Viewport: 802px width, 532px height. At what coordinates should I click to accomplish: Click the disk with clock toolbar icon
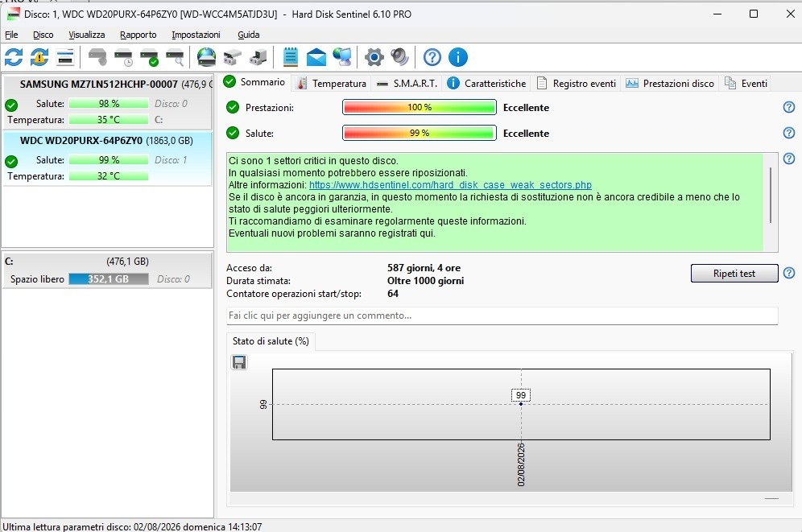pyautogui.click(x=123, y=57)
